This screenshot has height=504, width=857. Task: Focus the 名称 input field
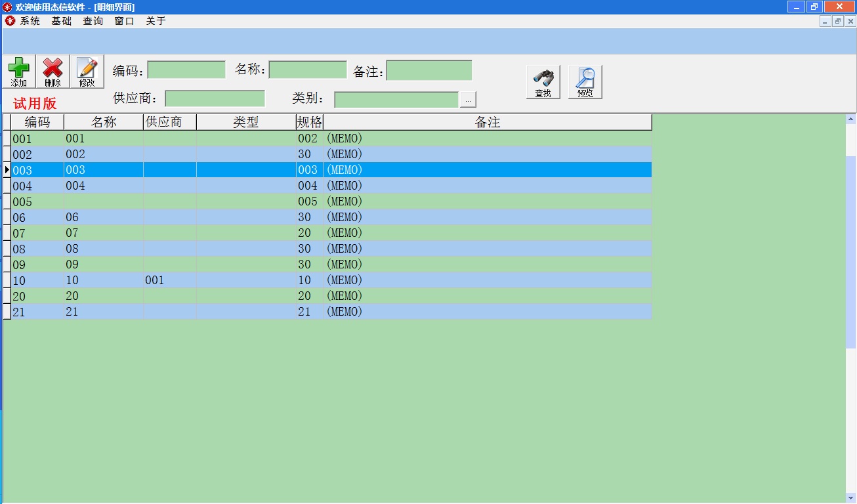308,70
